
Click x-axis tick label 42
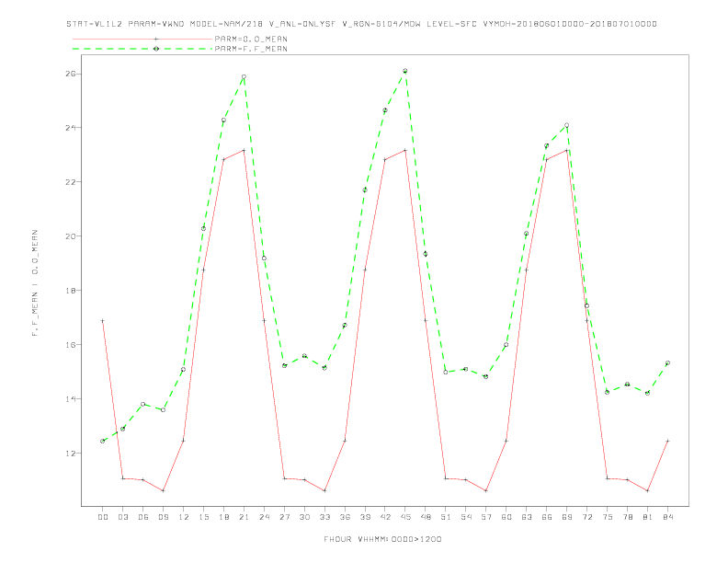point(385,517)
